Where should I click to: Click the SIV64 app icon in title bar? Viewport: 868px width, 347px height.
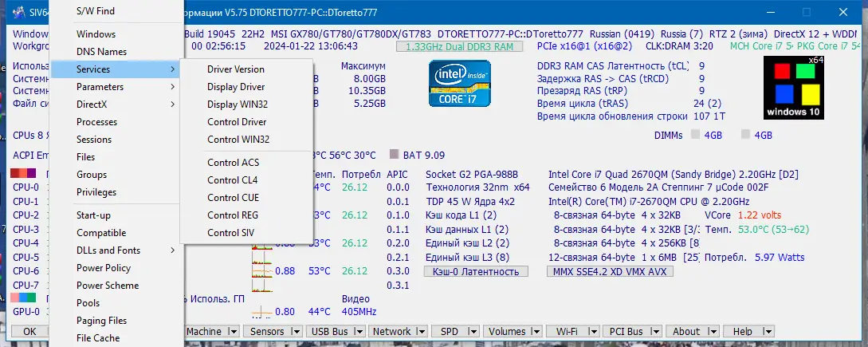click(x=19, y=11)
